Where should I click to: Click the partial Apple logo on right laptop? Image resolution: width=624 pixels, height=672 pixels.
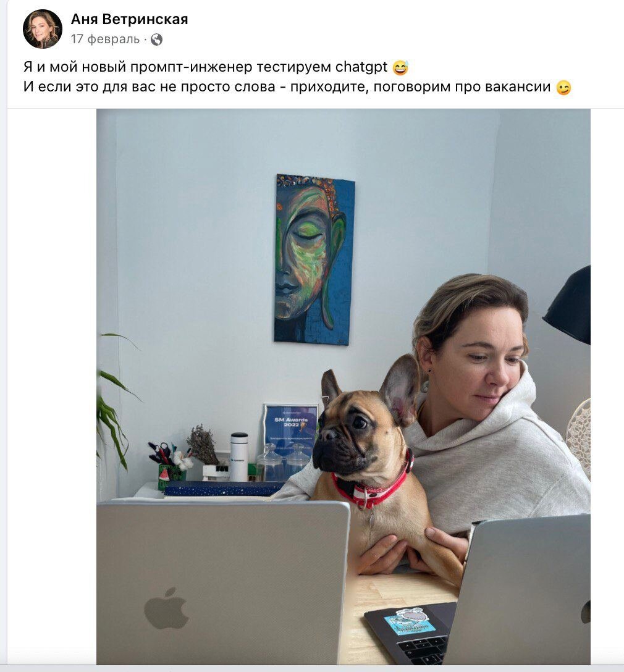pos(586,611)
